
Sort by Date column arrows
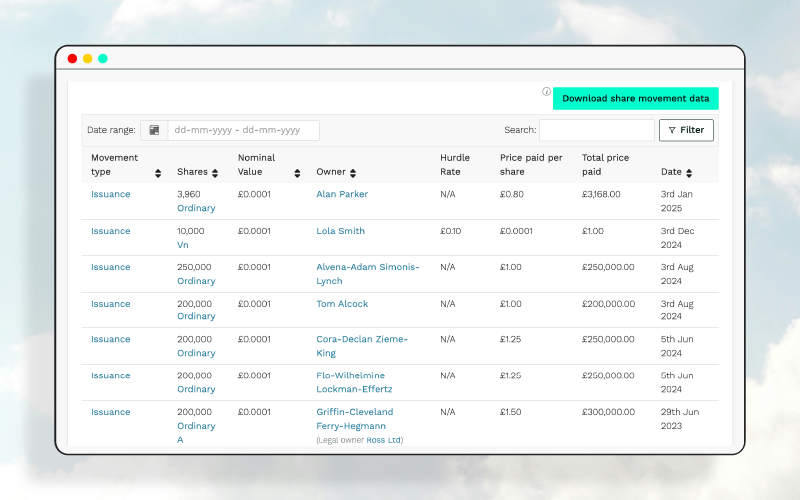coord(689,173)
